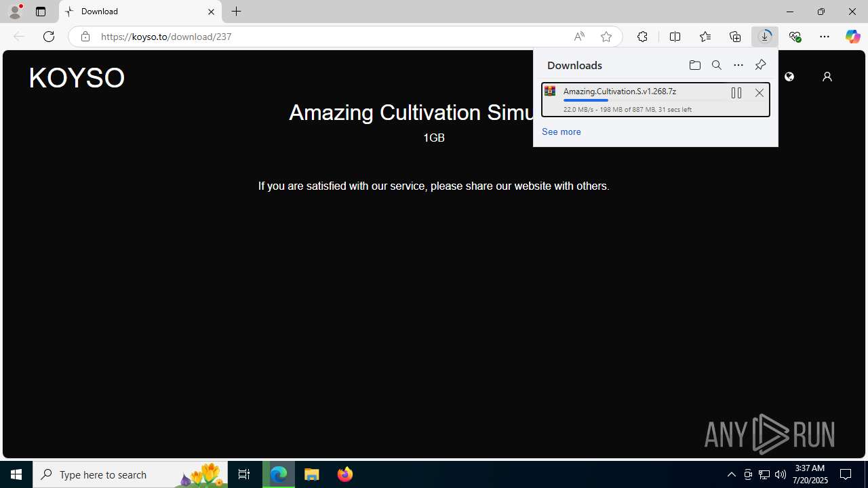Click the 1GB file size text
868x488 pixels.
point(434,138)
